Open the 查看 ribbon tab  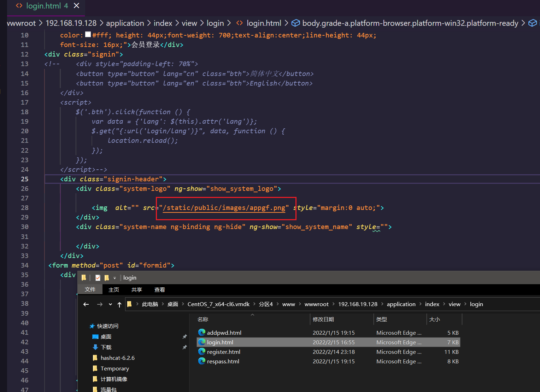(160, 289)
